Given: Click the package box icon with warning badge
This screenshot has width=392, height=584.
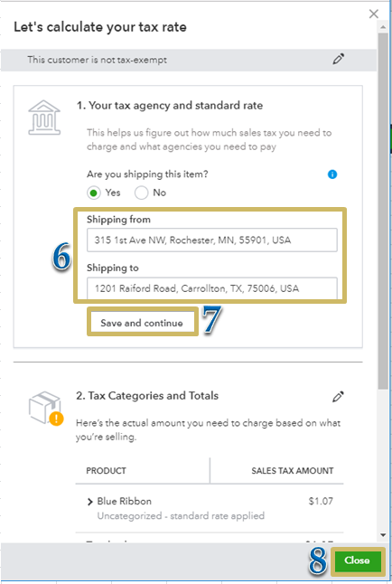Looking at the screenshot, I should coord(46,409).
